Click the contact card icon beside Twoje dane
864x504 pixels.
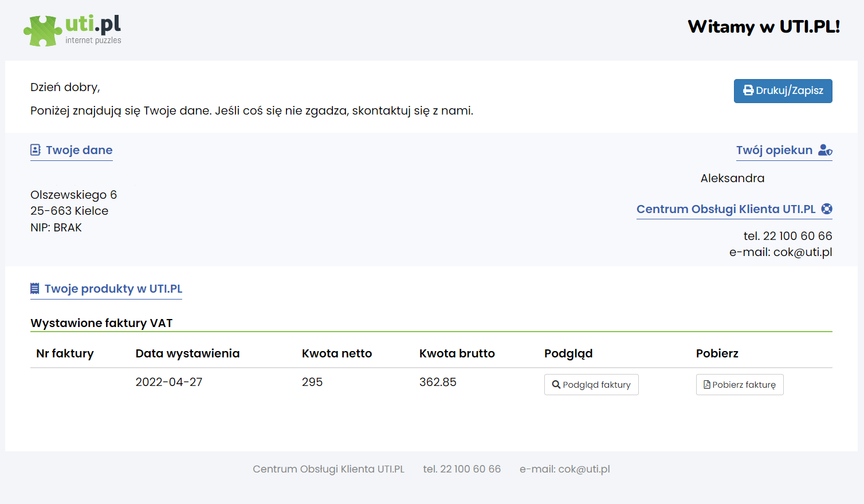pyautogui.click(x=36, y=150)
